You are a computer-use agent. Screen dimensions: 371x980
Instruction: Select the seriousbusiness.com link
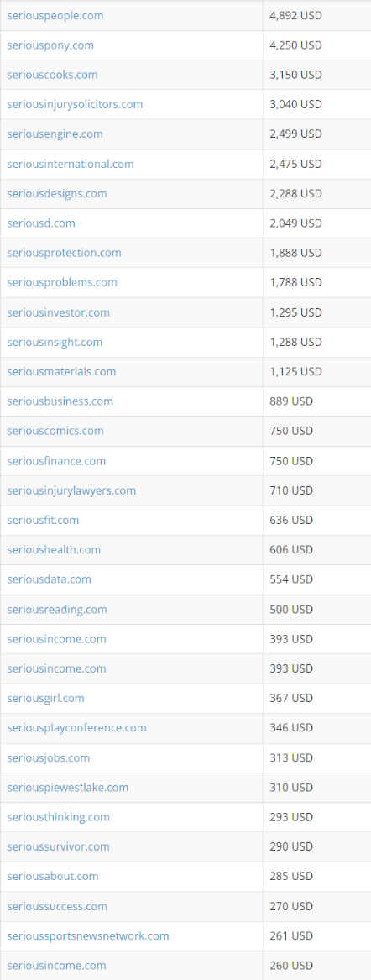point(60,401)
